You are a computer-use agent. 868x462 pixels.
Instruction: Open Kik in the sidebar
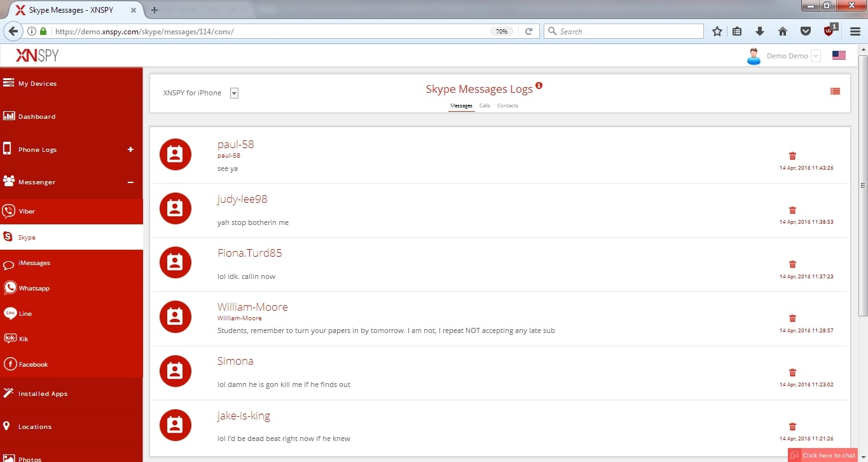tap(71, 339)
